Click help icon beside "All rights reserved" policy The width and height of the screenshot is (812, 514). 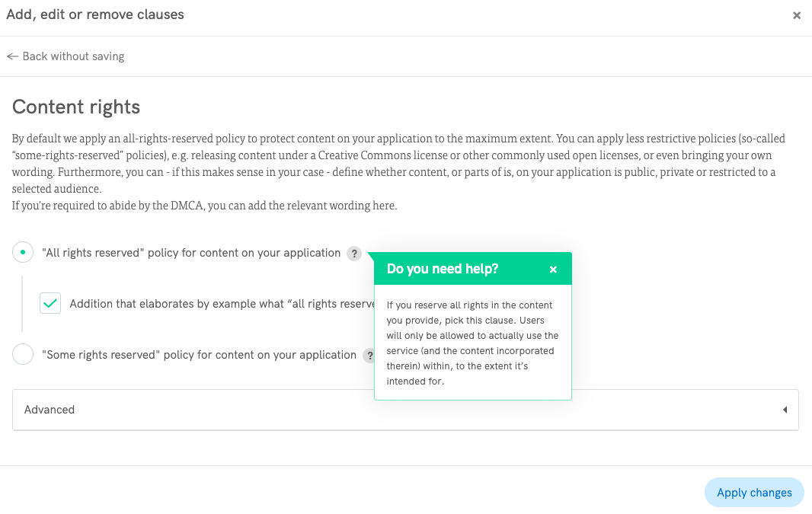tap(353, 254)
